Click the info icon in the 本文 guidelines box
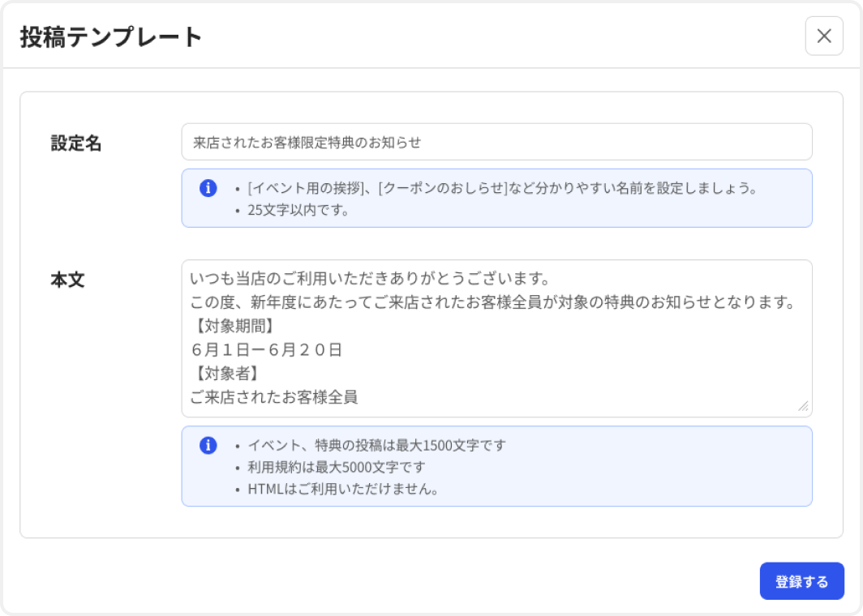 click(210, 444)
